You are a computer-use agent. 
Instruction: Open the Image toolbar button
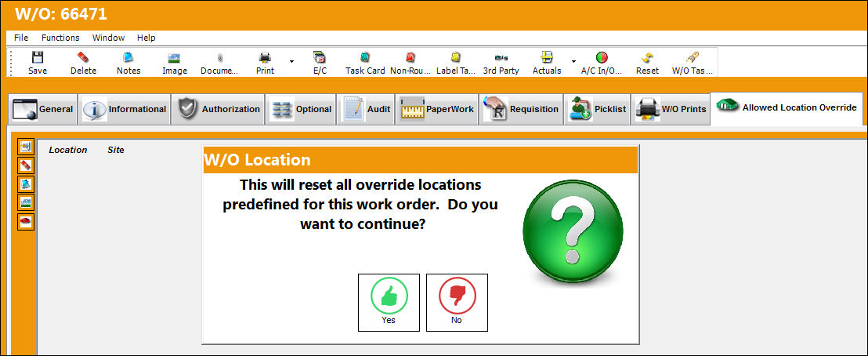point(175,64)
